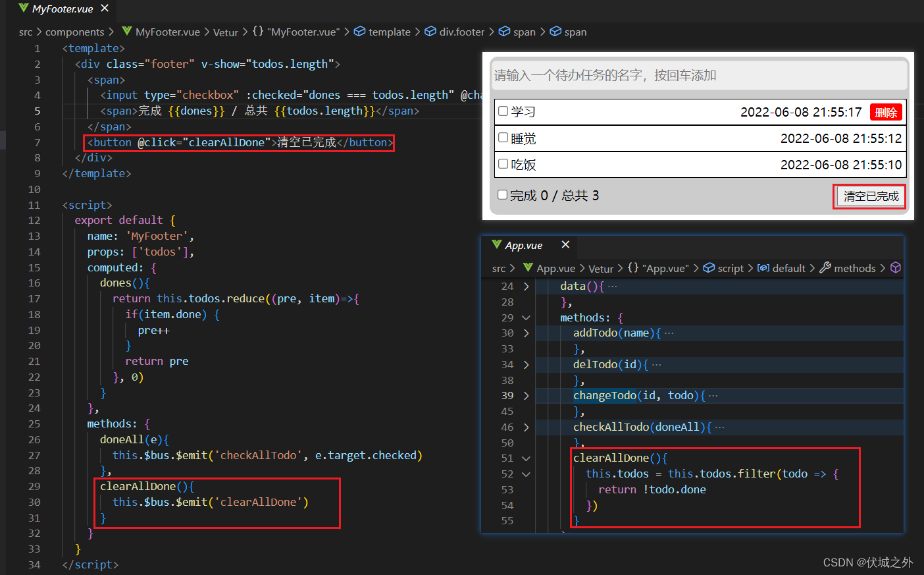Viewport: 924px width, 575px height.
Task: Check the 学习 todo item checkbox
Action: coord(501,111)
